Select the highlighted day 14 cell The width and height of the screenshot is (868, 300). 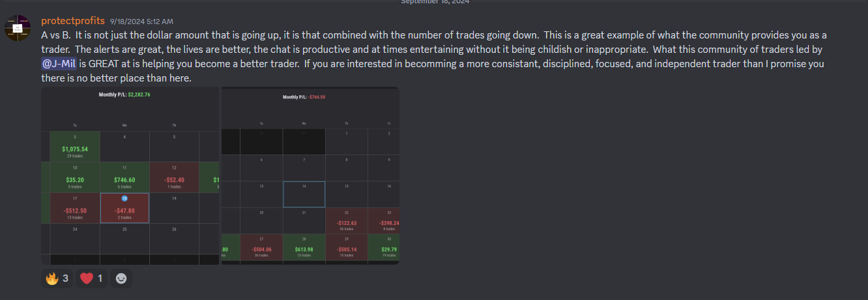tap(304, 194)
